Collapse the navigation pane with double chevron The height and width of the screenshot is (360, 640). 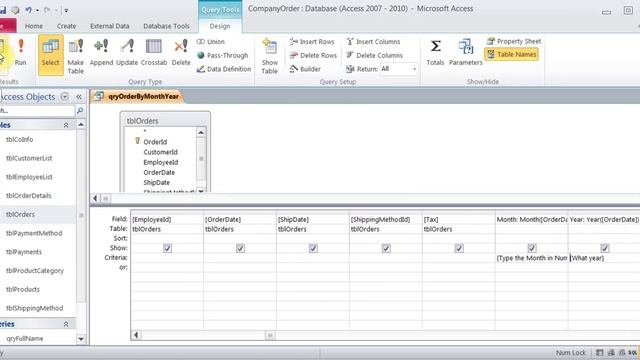point(79,97)
